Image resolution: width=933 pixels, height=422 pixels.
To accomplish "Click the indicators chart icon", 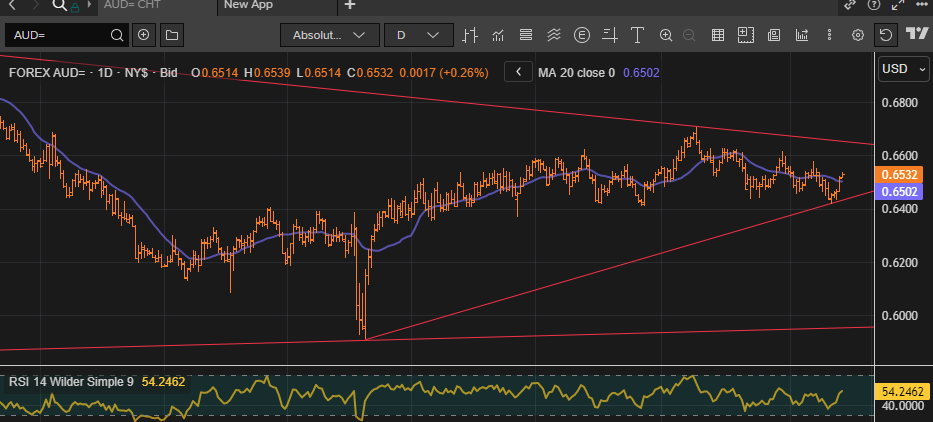I will pyautogui.click(x=498, y=36).
